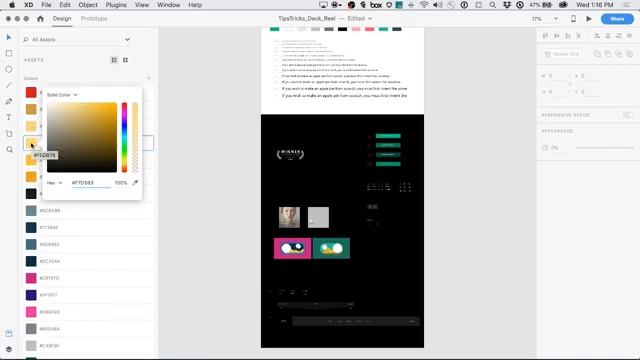Select the hot pink color swatch
The height and width of the screenshot is (360, 640).
click(x=31, y=312)
